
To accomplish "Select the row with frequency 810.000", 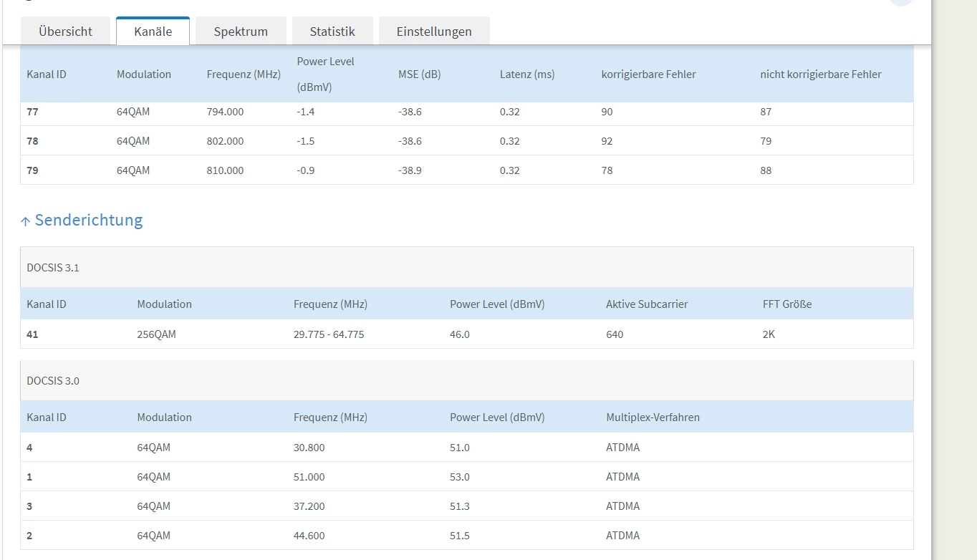I will click(x=225, y=170).
